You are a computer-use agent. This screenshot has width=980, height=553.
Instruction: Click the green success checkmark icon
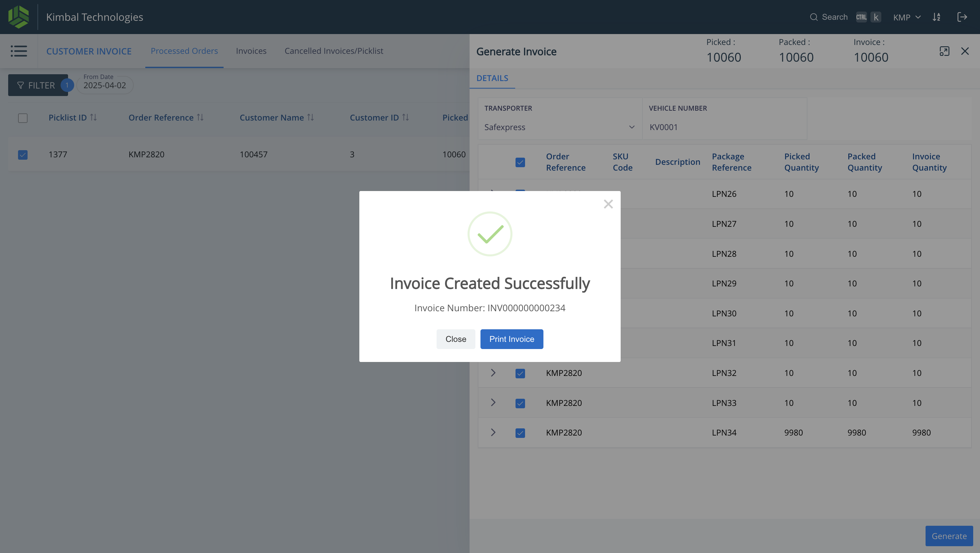[490, 234]
